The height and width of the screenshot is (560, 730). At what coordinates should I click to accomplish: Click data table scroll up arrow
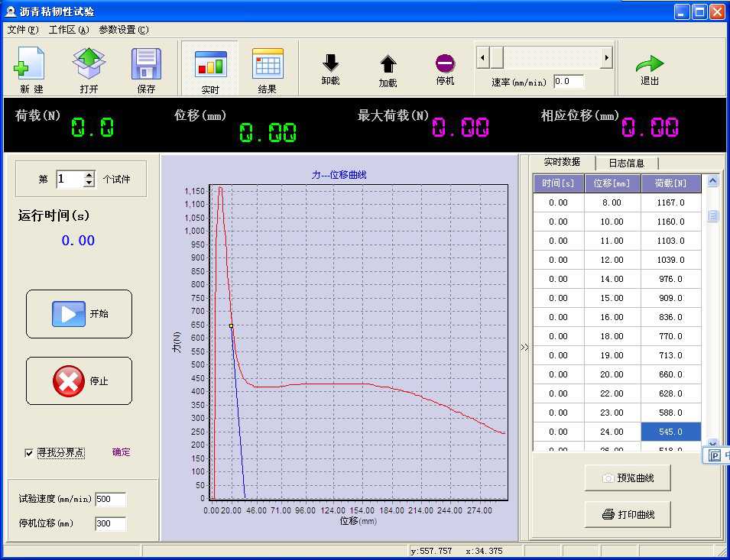(x=712, y=181)
